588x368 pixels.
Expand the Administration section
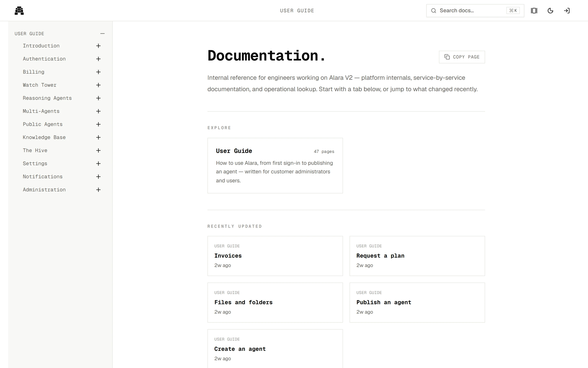pos(98,190)
